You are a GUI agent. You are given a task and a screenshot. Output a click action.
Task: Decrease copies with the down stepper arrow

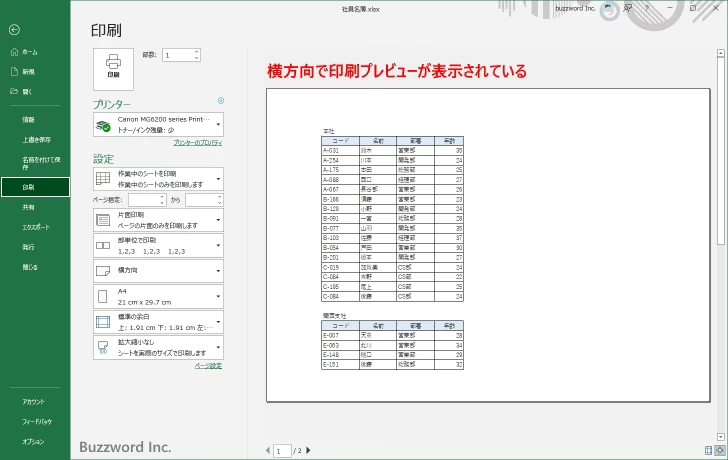click(197, 58)
